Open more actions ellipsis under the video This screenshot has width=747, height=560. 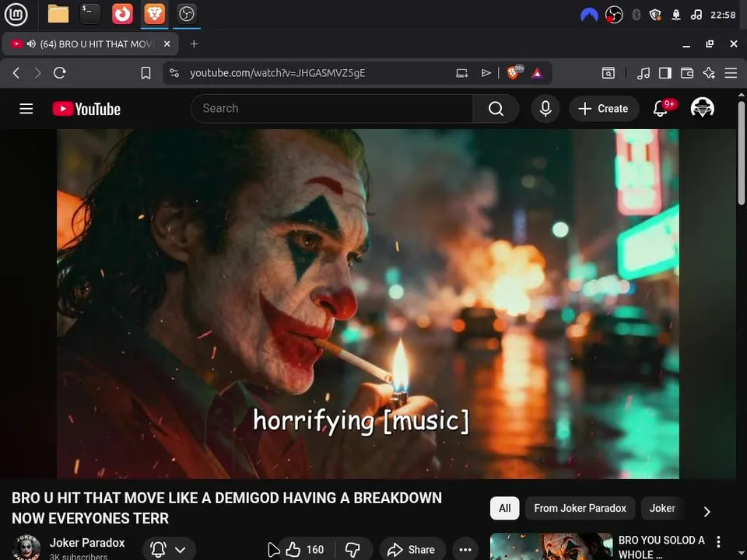pyautogui.click(x=465, y=550)
